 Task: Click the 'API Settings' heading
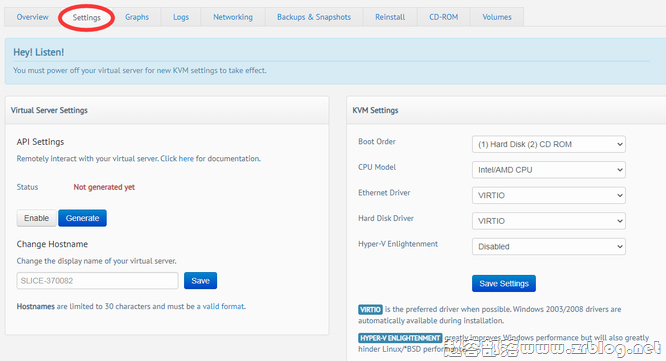(x=40, y=142)
